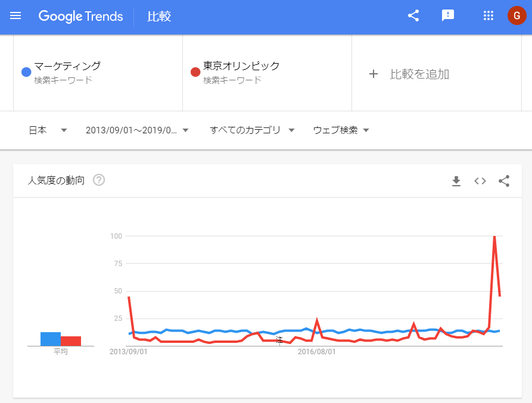The width and height of the screenshot is (532, 403).
Task: Select the マーケティング search term
Action: point(67,66)
